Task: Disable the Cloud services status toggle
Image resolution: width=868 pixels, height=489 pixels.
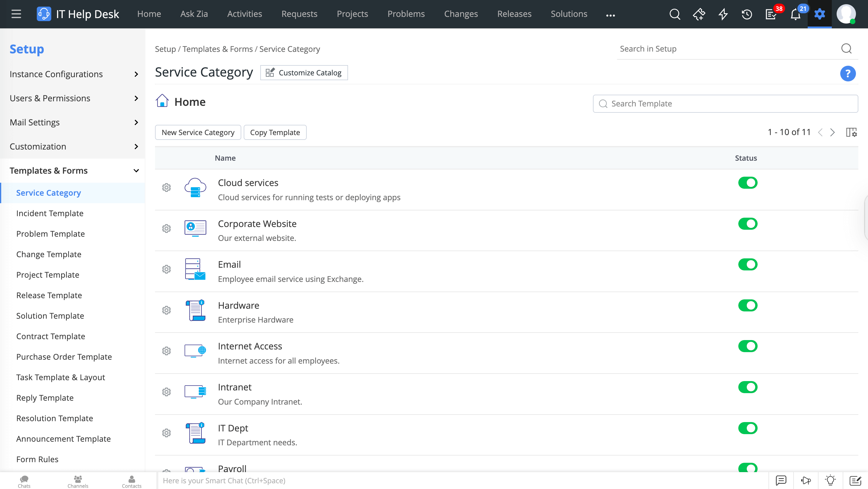Action: [747, 183]
